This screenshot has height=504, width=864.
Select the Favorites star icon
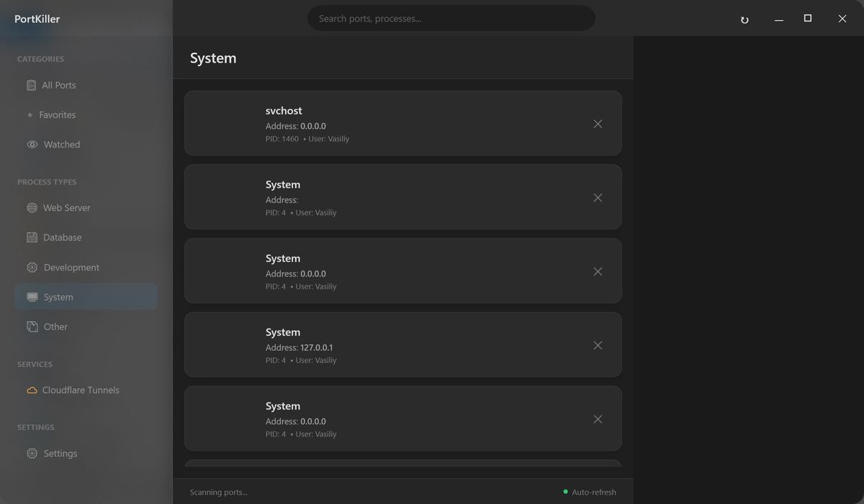(30, 115)
